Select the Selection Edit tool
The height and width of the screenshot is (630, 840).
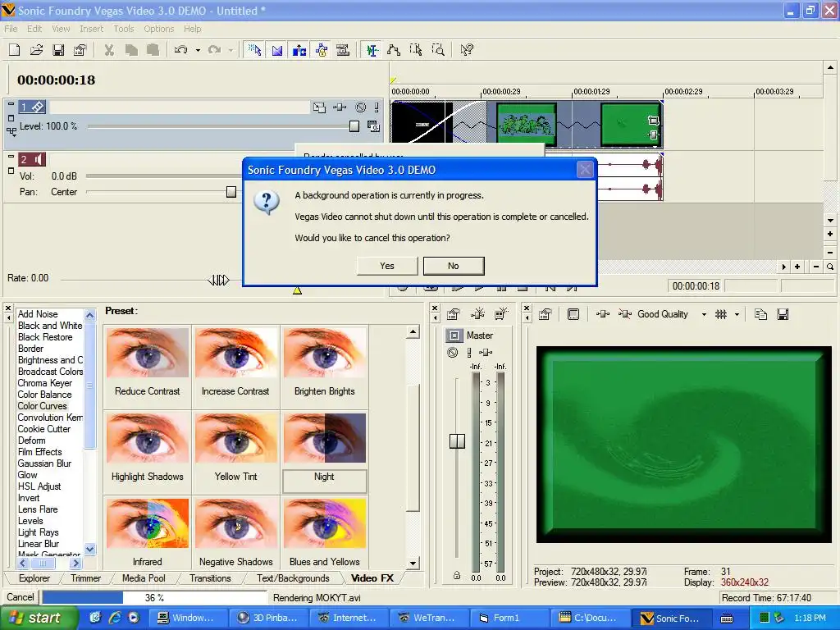click(416, 50)
